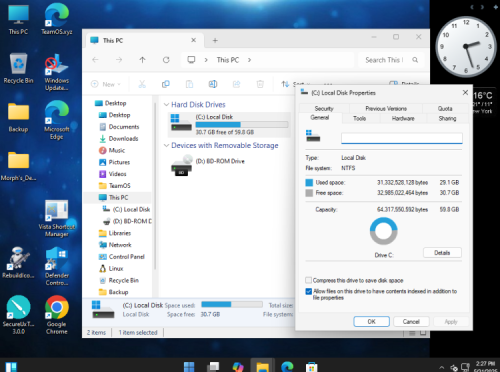Image resolution: width=500 pixels, height=372 pixels.
Task: Open File Explorer from the taskbar
Action: (263, 366)
